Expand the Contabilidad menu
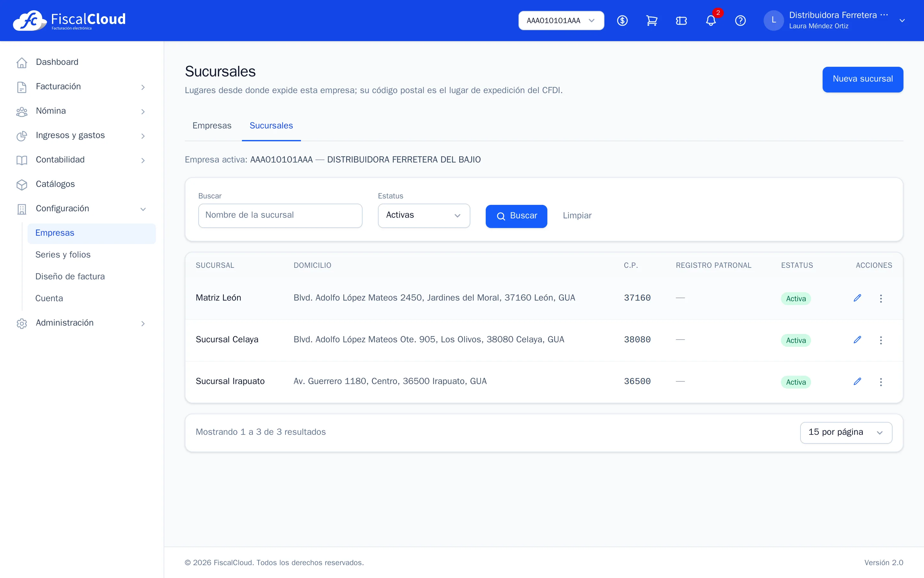This screenshot has height=578, width=924. 82,160
